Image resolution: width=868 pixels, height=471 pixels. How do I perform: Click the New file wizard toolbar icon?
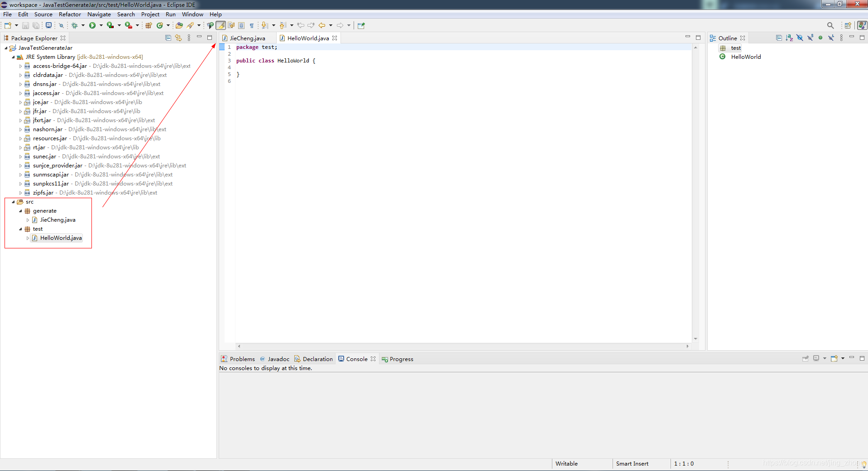tap(8, 25)
